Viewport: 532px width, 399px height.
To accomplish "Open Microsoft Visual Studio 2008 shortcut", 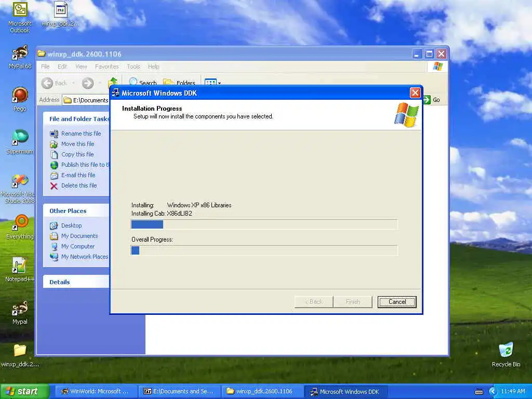I will [x=20, y=189].
